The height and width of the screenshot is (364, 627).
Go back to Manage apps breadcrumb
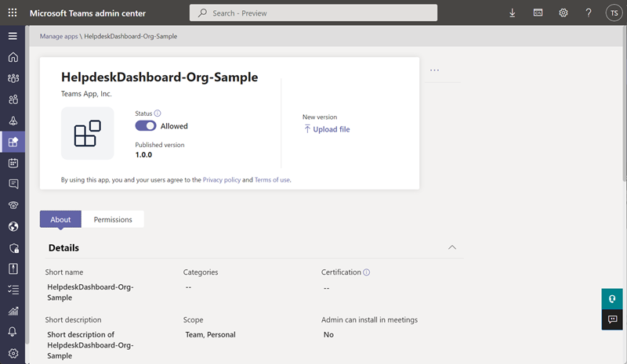tap(59, 36)
